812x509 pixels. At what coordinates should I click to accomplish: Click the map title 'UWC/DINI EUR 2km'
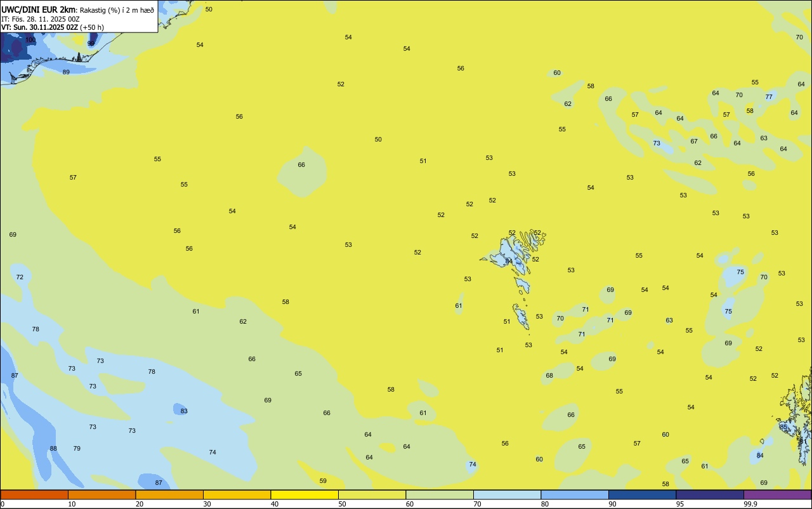click(x=38, y=10)
